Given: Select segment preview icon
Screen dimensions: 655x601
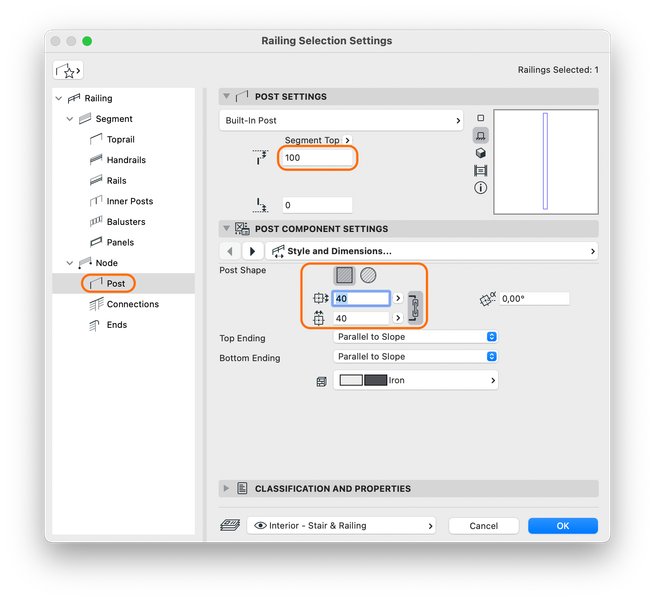Looking at the screenshot, I should pos(480,170).
